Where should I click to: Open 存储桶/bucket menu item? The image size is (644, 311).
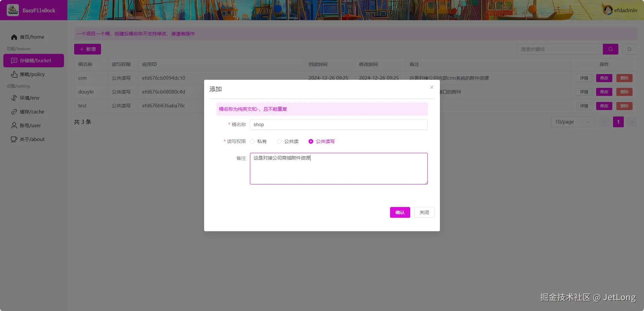point(34,61)
